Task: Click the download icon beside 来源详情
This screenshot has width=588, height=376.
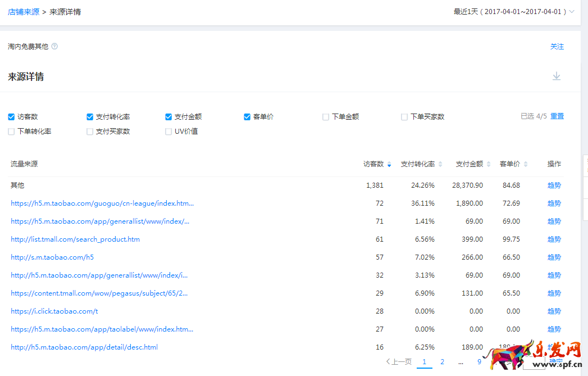Action: (x=557, y=76)
